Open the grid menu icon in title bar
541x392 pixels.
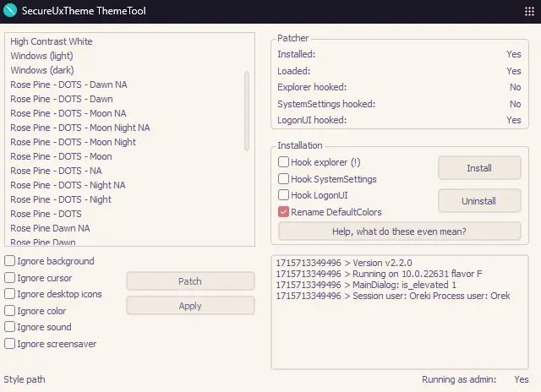529,11
